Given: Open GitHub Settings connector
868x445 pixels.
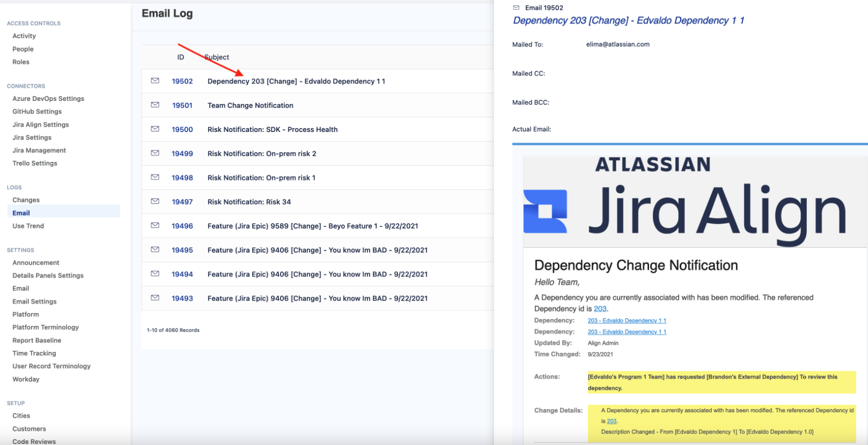Looking at the screenshot, I should (37, 112).
